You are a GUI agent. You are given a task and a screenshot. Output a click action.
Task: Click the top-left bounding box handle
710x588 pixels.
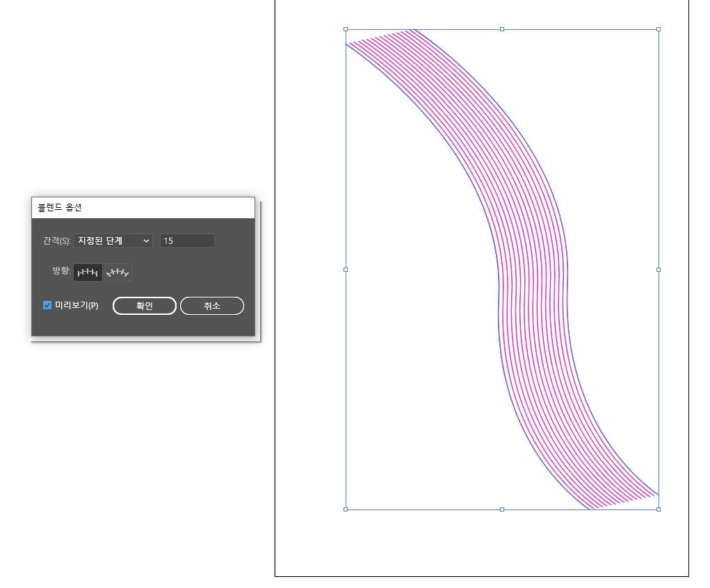(x=346, y=29)
